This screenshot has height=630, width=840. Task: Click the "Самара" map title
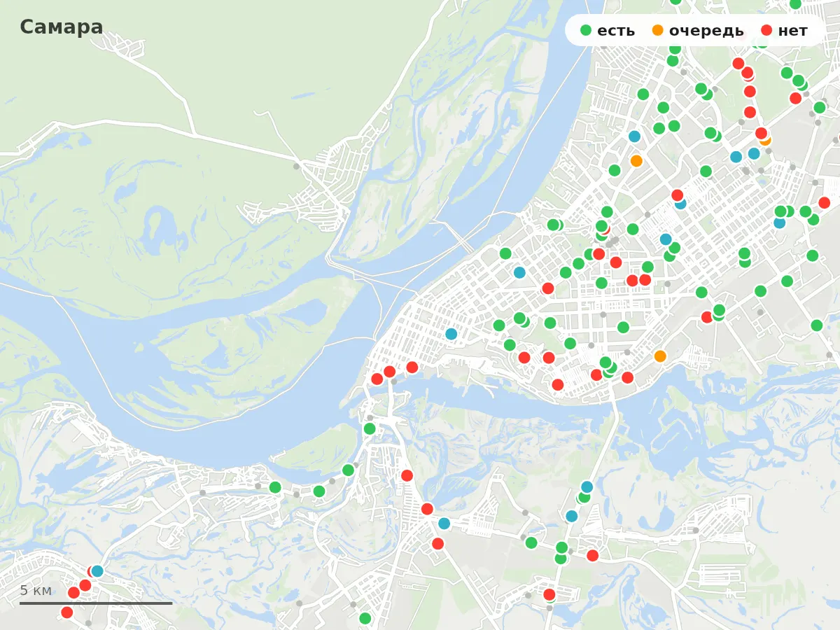62,27
